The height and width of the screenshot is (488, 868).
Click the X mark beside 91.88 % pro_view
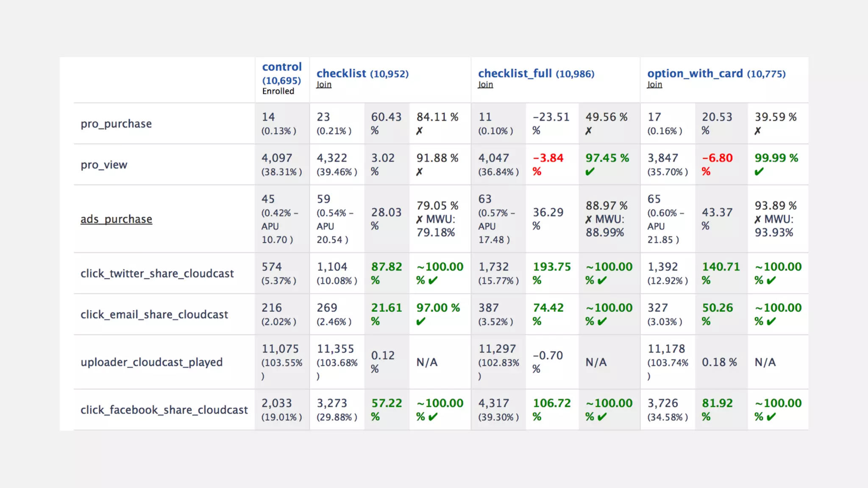[x=419, y=172]
